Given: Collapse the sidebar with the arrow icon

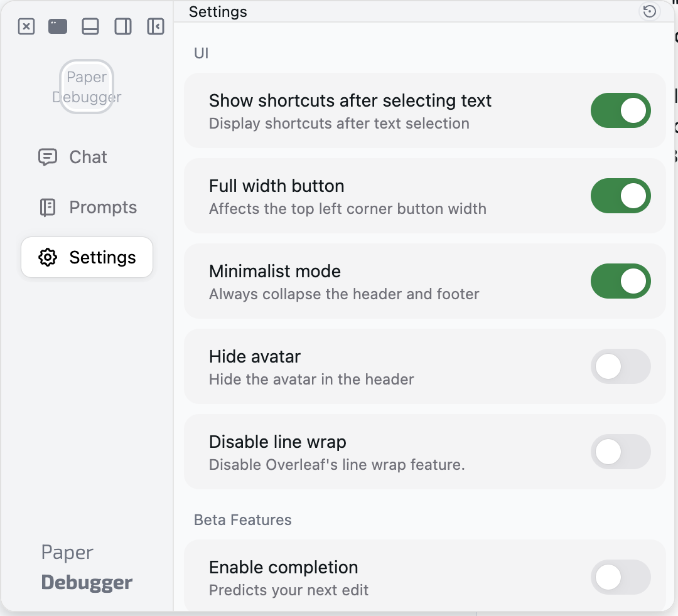Looking at the screenshot, I should (x=156, y=26).
